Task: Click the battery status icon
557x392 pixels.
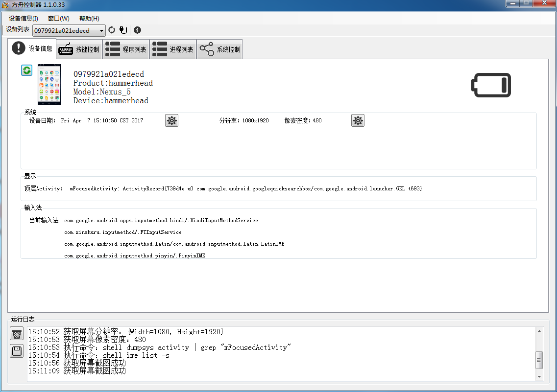Action: pyautogui.click(x=491, y=85)
